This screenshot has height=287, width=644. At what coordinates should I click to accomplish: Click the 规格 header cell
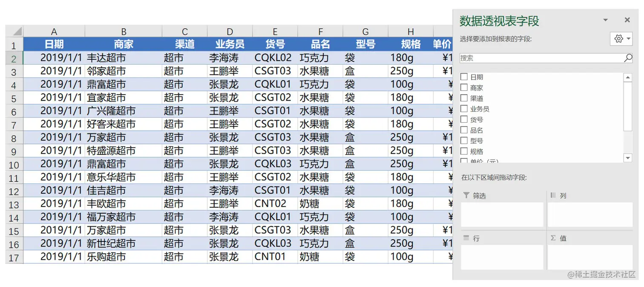coord(411,44)
